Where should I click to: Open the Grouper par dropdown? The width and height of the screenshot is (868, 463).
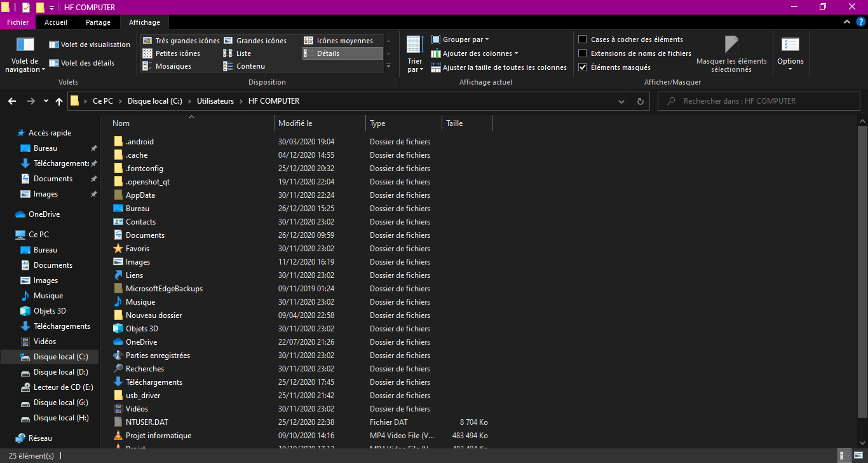tap(460, 39)
